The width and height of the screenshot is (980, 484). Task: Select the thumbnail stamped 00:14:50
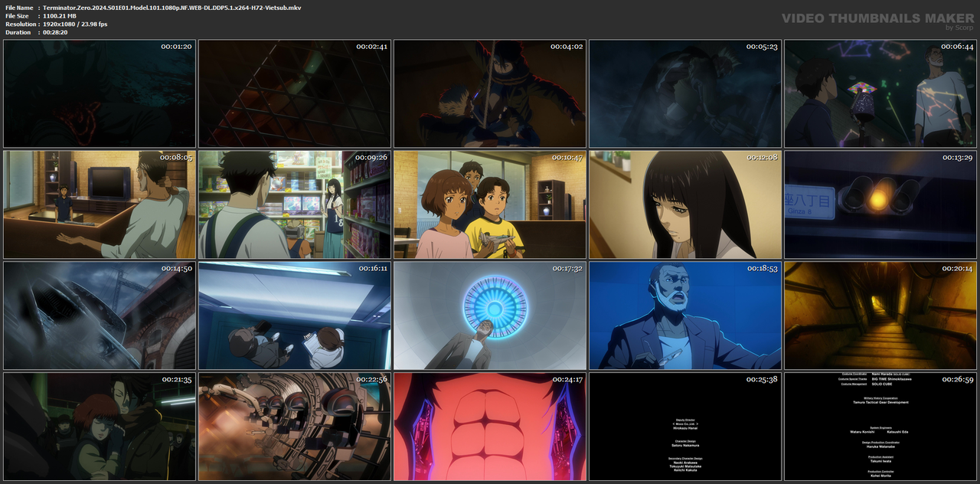[100, 316]
